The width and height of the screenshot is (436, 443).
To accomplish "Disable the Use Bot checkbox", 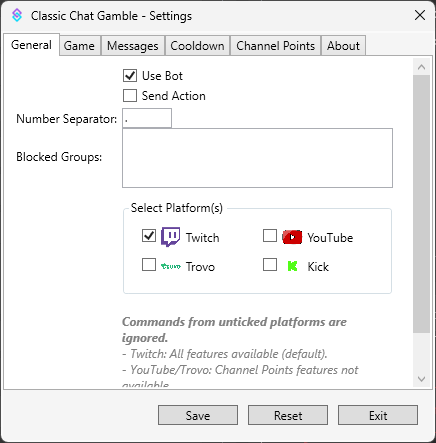I will [130, 76].
